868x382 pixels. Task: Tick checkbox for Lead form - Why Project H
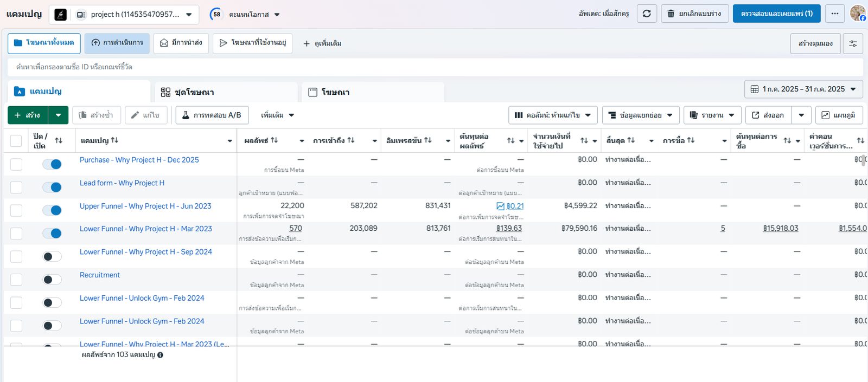tap(16, 187)
